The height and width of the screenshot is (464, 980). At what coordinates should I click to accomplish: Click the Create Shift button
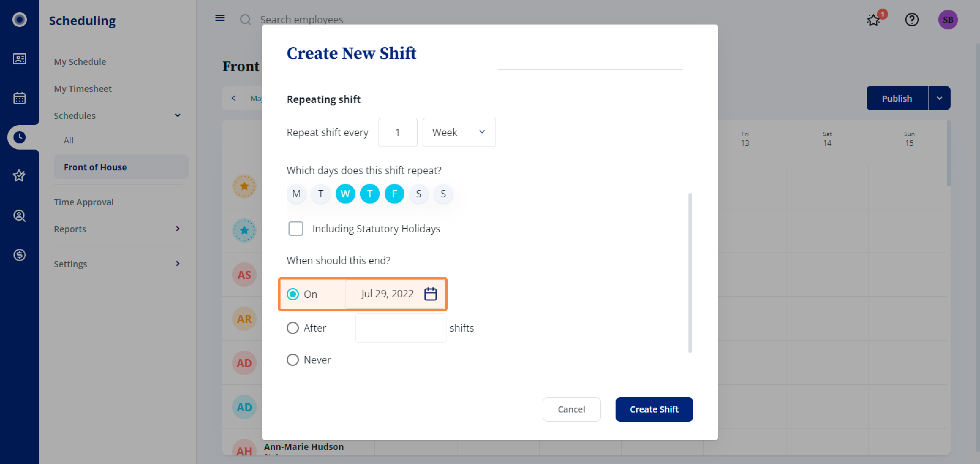tap(654, 409)
